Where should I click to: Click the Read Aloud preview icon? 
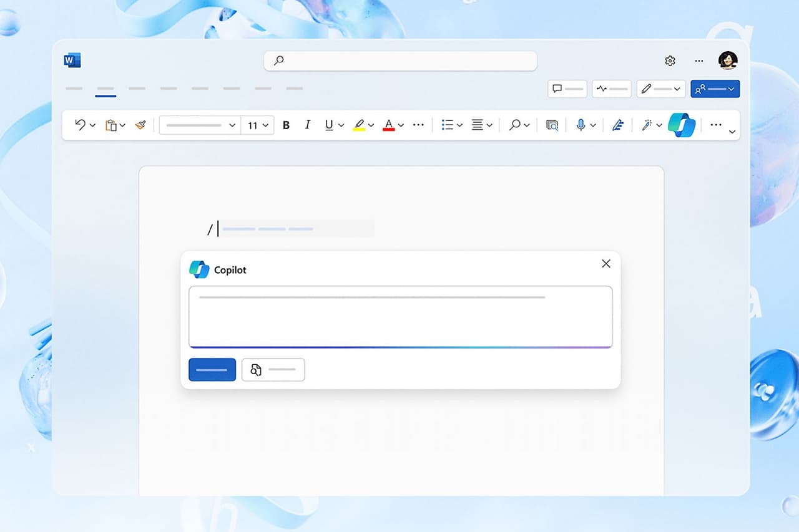click(x=552, y=125)
